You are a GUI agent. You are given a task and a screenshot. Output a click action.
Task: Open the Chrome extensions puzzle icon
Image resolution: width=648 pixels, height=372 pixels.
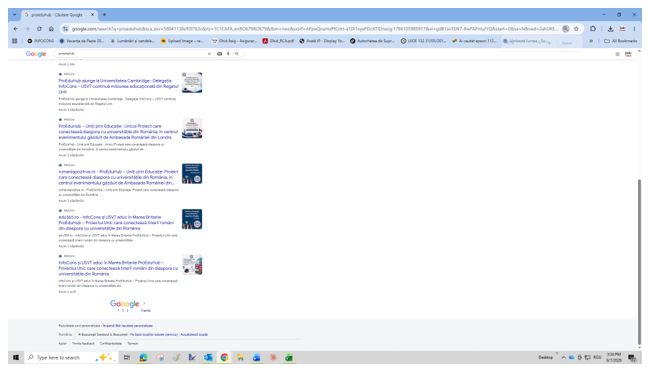coord(593,29)
